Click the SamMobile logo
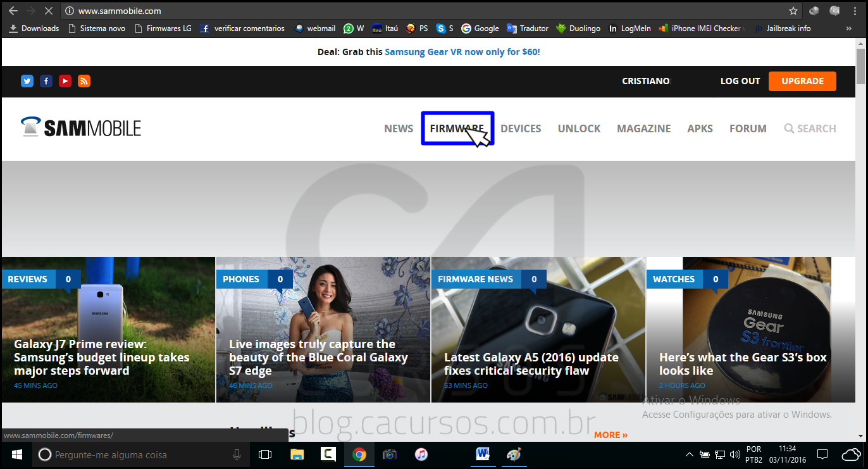868x469 pixels. [81, 127]
